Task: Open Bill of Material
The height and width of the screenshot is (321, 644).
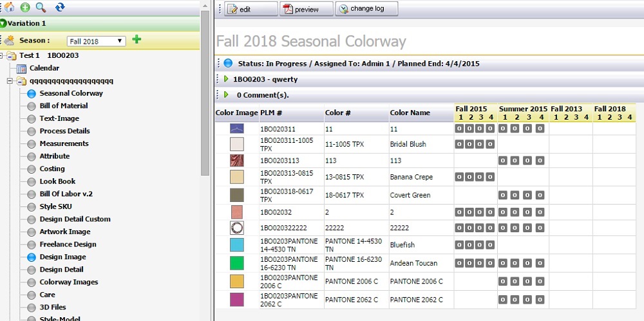Action: [64, 105]
